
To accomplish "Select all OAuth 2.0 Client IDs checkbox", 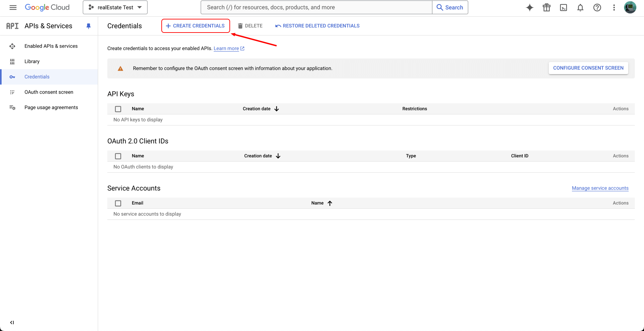I will (118, 156).
